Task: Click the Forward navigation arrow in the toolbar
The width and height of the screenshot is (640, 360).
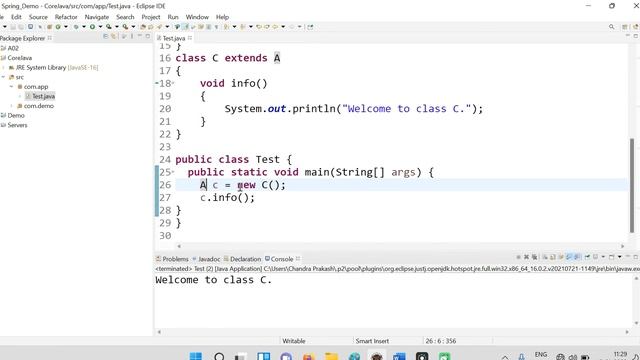Action: [292, 27]
